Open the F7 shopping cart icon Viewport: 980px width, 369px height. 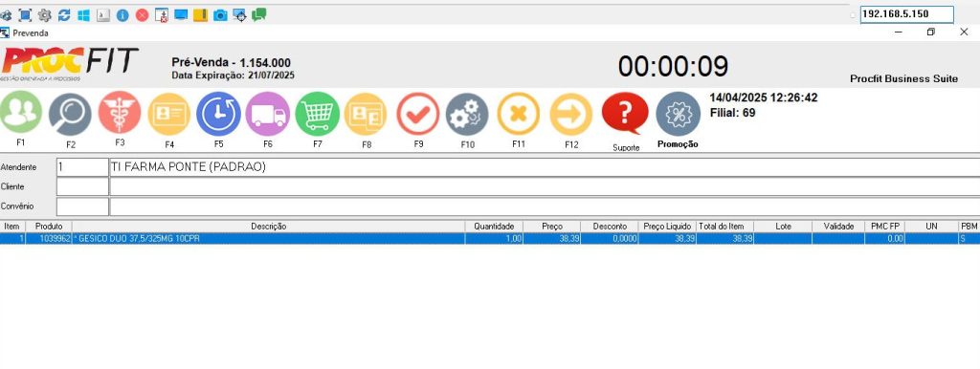point(317,114)
